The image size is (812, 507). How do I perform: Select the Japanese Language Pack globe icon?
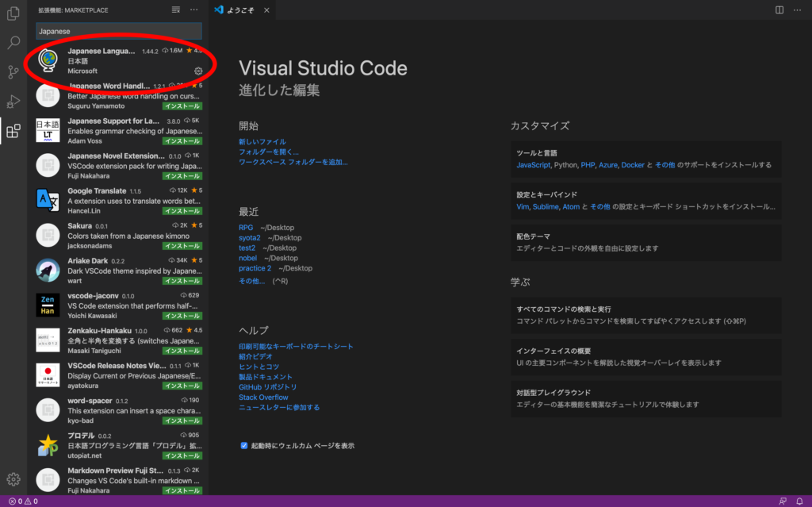click(48, 60)
